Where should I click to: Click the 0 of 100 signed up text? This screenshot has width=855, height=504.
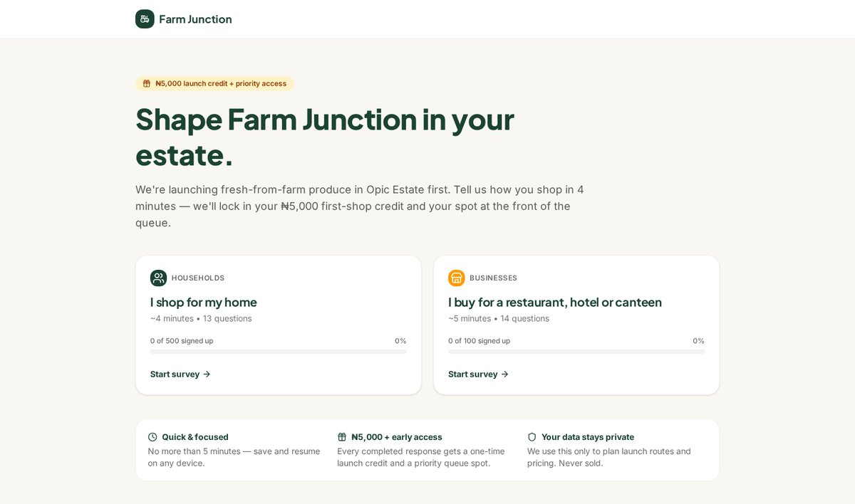pyautogui.click(x=479, y=341)
